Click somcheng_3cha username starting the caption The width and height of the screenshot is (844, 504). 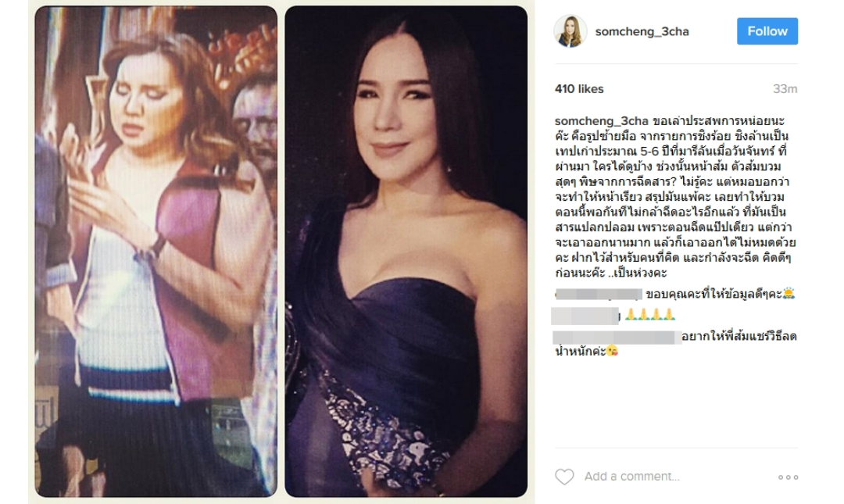tap(601, 121)
